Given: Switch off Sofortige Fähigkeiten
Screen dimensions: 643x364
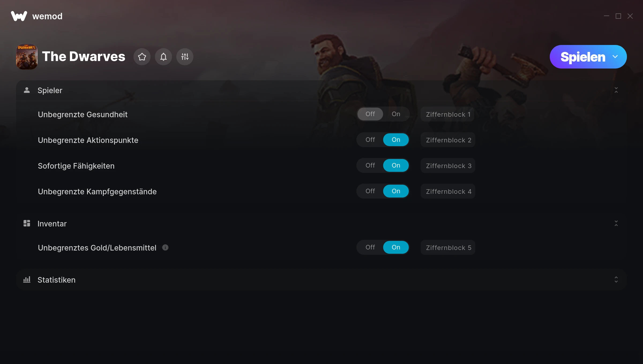Looking at the screenshot, I should coord(370,165).
